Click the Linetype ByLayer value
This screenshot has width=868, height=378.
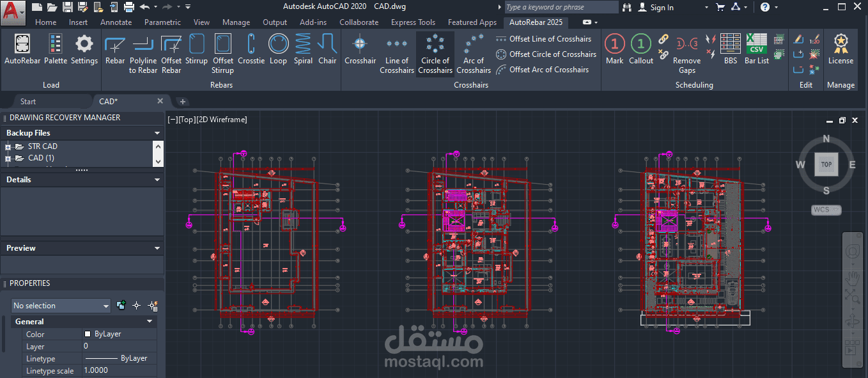tap(120, 358)
